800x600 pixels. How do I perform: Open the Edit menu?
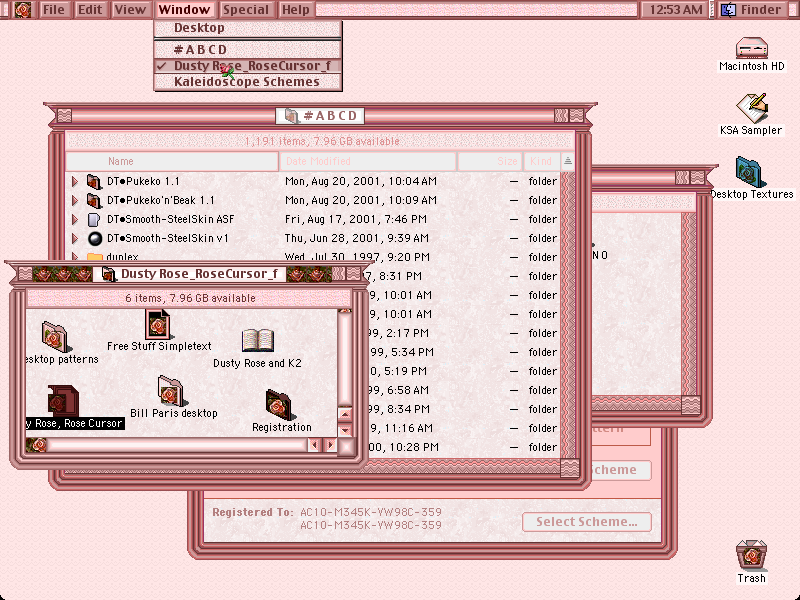90,9
